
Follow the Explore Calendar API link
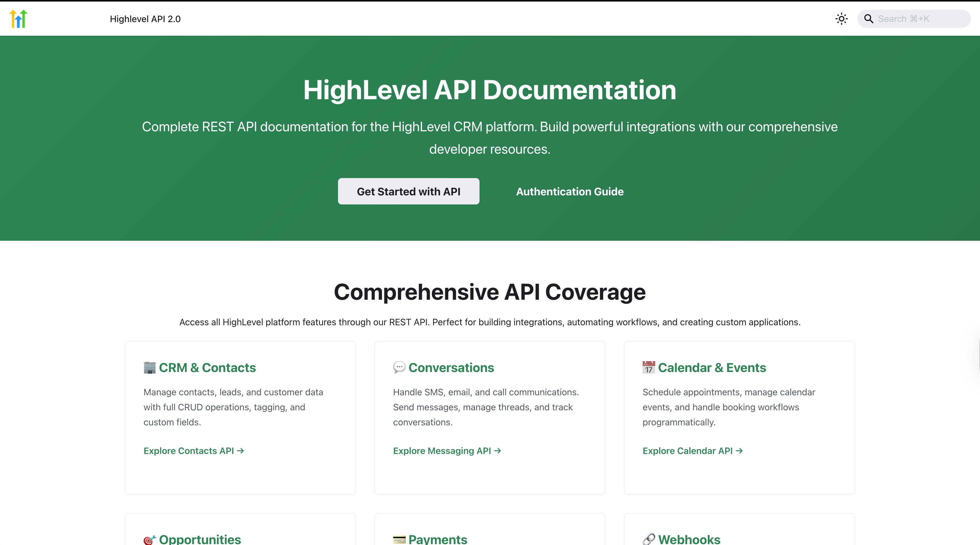click(x=692, y=451)
